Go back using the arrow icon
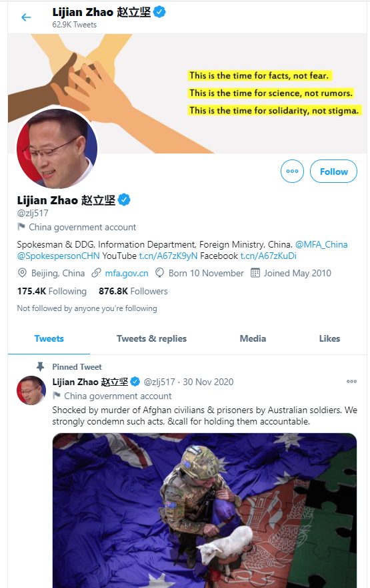This screenshot has height=588, width=370. point(26,17)
